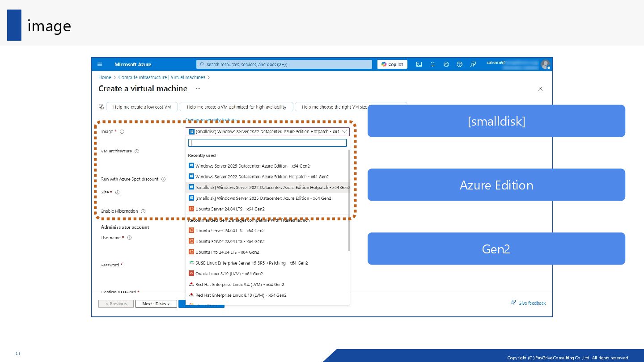
Task: Click the ellipsis beside Create a virtual machine
Action: click(x=198, y=88)
